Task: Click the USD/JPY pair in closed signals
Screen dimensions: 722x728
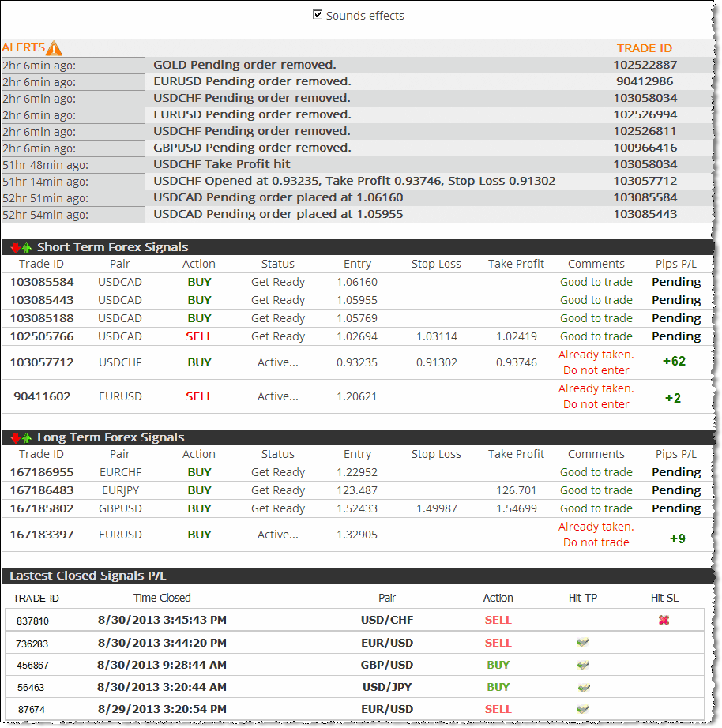Action: point(387,687)
